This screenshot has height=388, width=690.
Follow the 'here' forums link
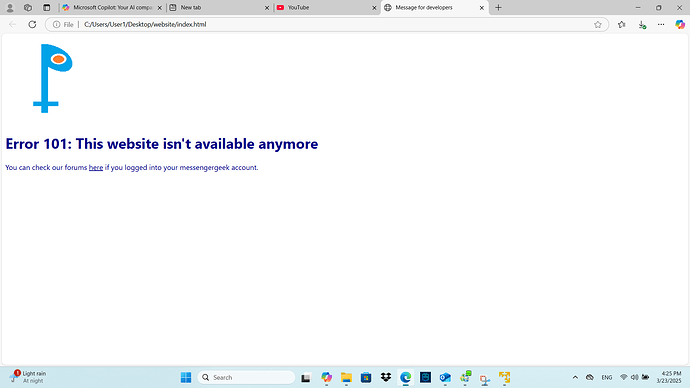[x=95, y=168]
